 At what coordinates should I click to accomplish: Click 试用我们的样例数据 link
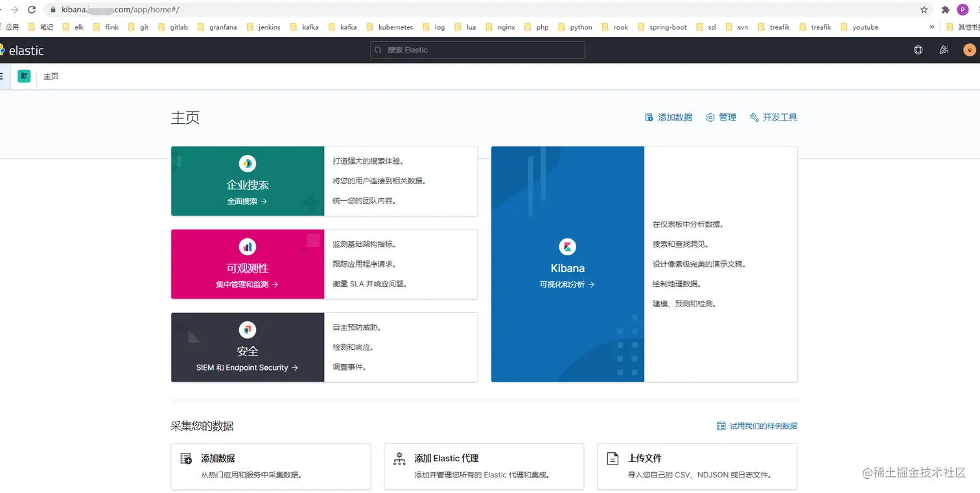tap(756, 426)
